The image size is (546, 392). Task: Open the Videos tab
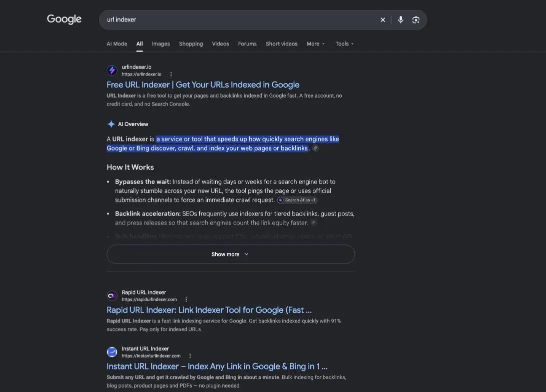click(220, 44)
